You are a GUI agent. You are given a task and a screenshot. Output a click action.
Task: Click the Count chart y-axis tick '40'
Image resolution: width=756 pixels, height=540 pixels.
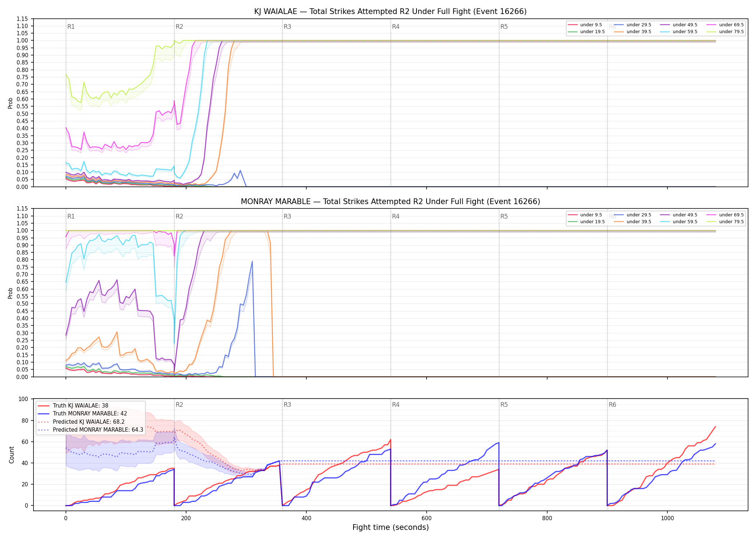point(25,463)
